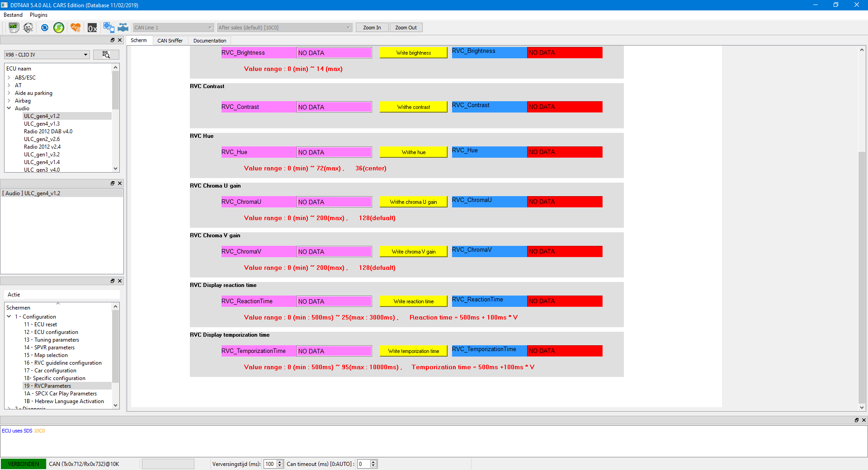Switch to the CAN Sniffer tab

pos(170,41)
